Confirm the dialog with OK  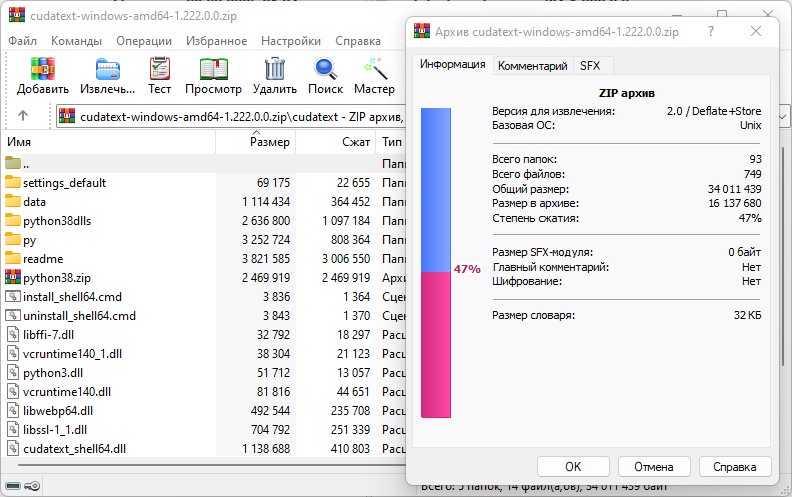573,467
